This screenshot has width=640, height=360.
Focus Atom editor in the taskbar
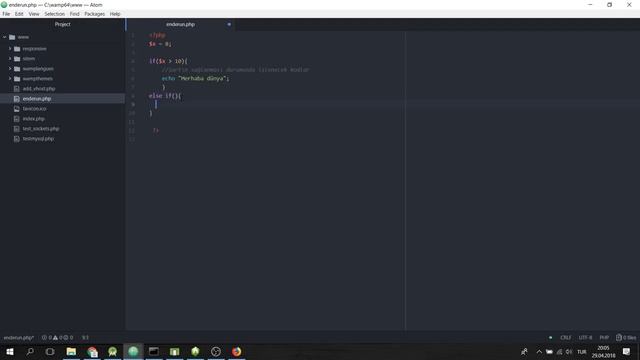[x=133, y=351]
